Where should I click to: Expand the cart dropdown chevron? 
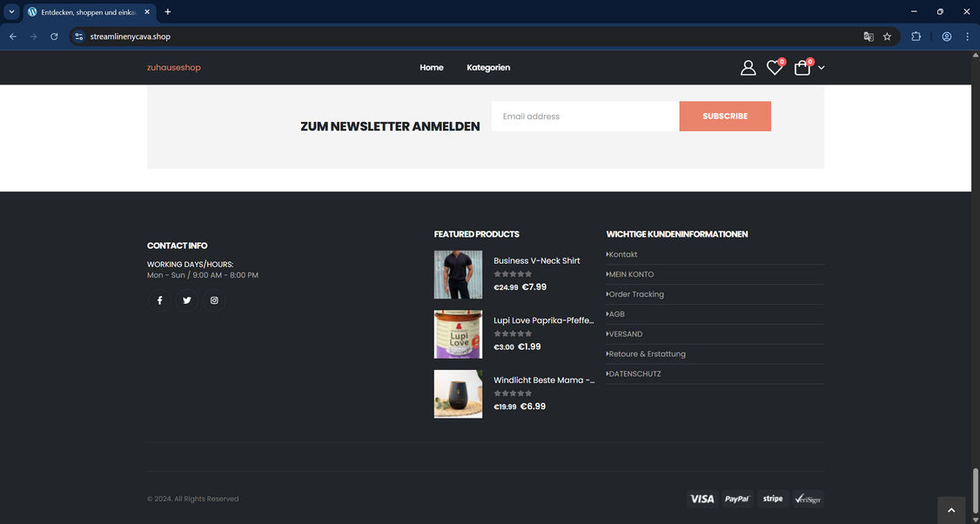[821, 68]
